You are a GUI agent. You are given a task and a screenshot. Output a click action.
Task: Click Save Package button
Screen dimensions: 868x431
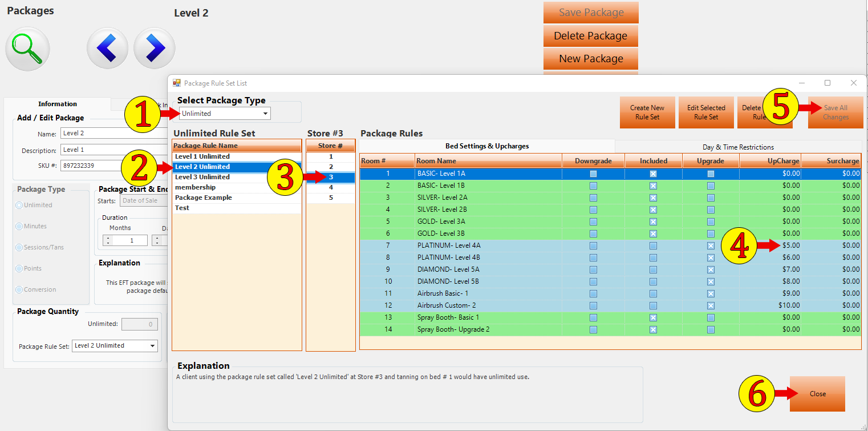pos(591,13)
